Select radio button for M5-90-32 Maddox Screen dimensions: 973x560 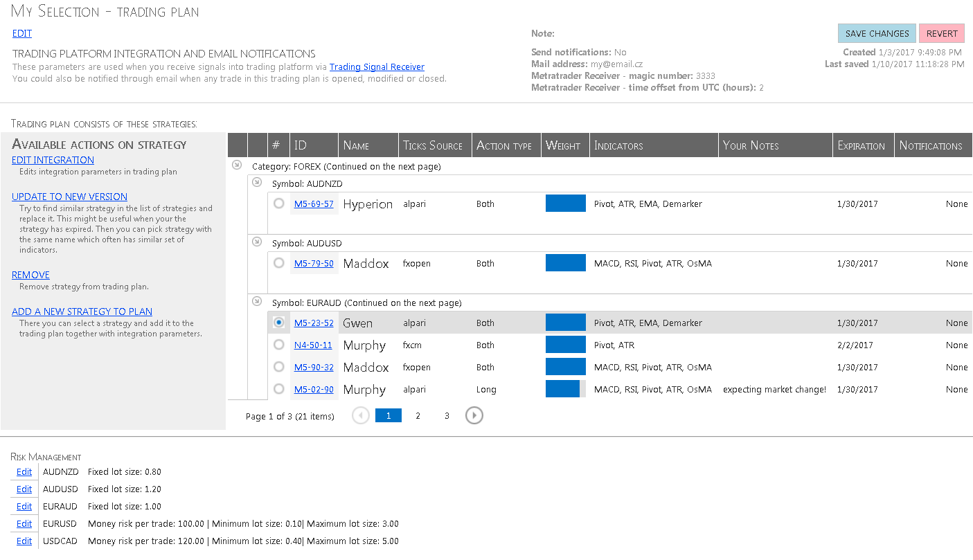point(278,367)
